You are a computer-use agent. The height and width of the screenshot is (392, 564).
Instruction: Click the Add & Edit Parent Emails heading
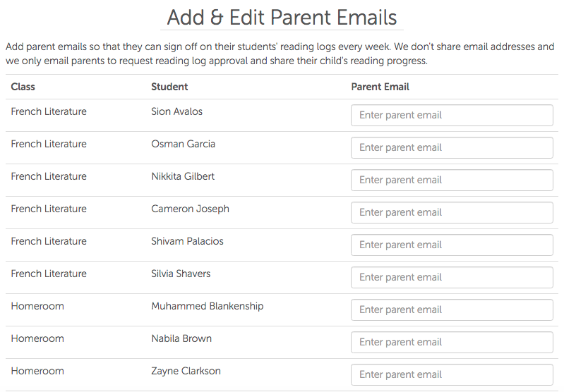282,17
